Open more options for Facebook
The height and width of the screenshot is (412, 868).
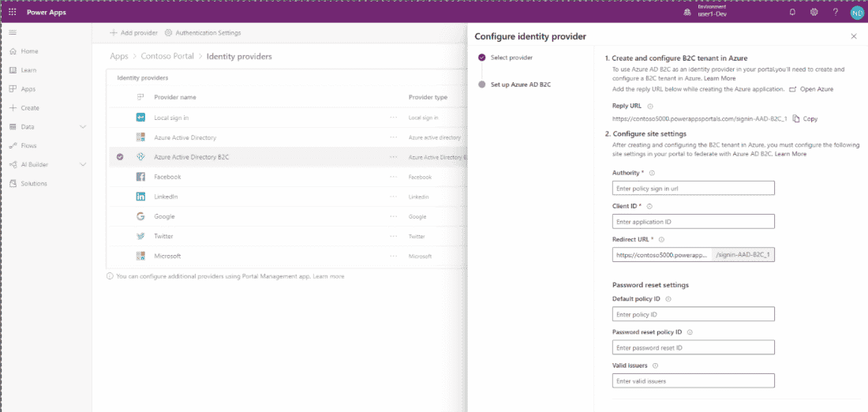(x=393, y=177)
